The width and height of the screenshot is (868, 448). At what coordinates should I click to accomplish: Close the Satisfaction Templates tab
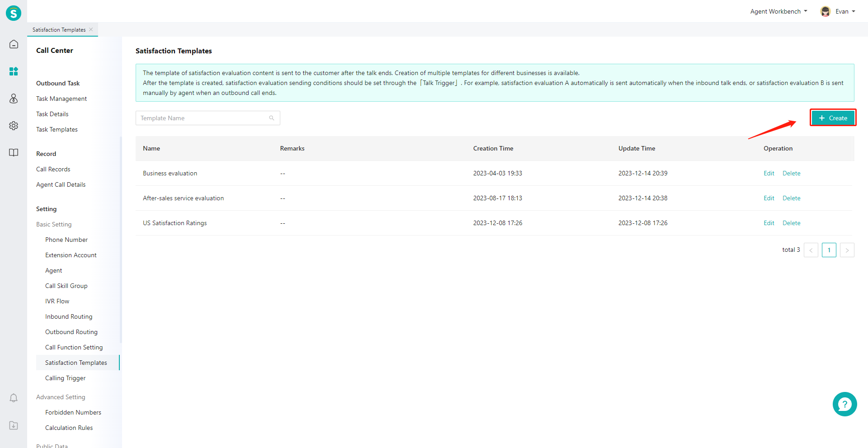(91, 29)
